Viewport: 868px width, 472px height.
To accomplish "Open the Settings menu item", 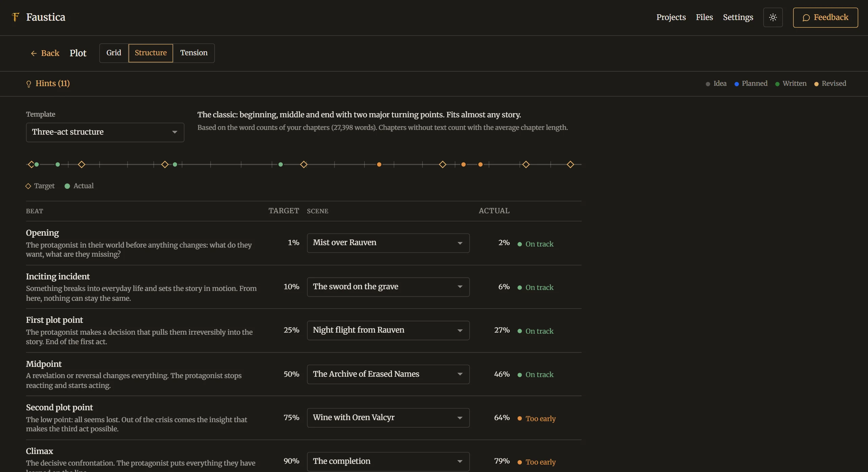I will [x=738, y=17].
